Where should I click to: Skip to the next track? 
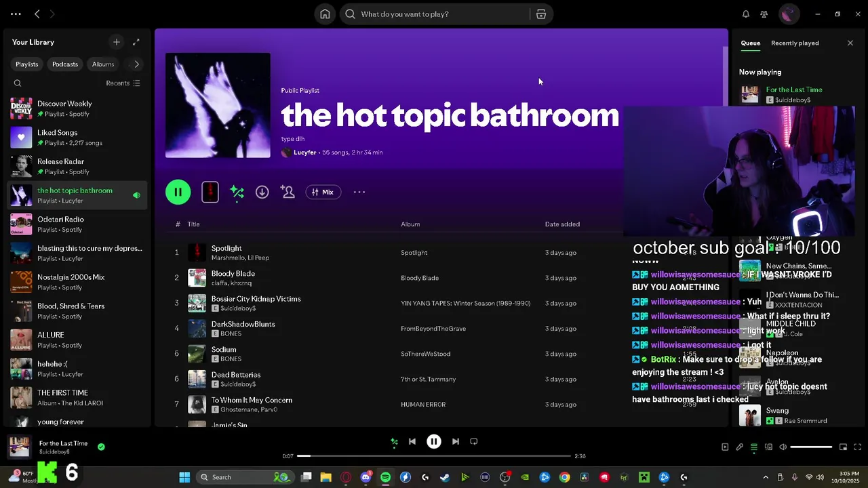click(x=456, y=442)
